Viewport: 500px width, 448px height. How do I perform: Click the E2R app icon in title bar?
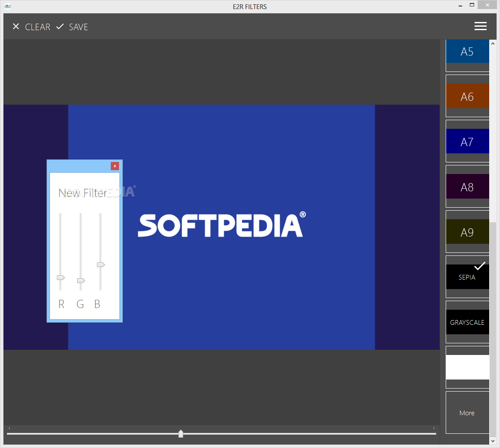click(x=8, y=6)
